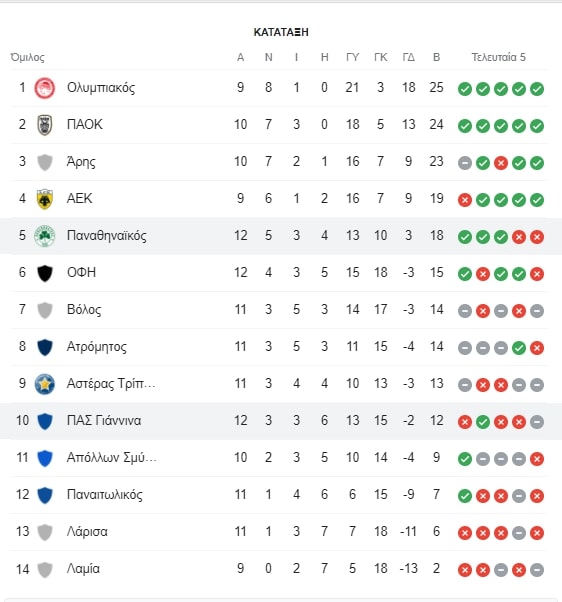Click the Ολυμπιακός team crest
Screen dimensions: 562x602
pyautogui.click(x=45, y=88)
